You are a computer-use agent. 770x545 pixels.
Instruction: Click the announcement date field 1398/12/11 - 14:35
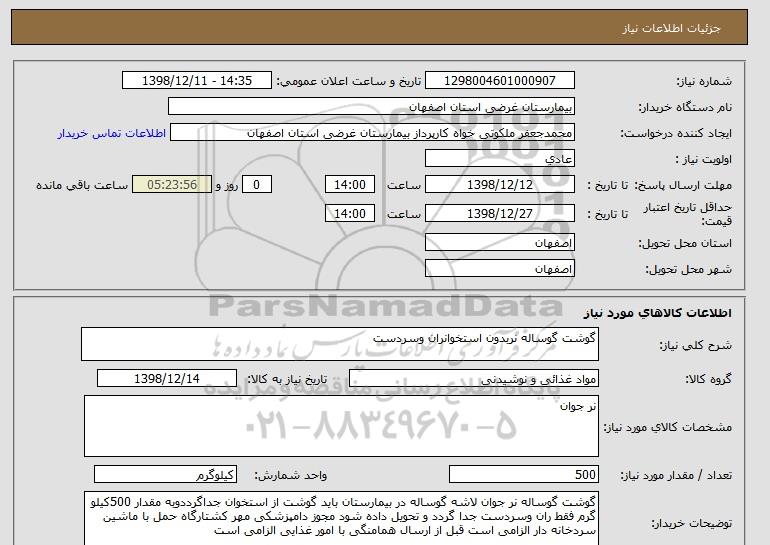pyautogui.click(x=196, y=81)
